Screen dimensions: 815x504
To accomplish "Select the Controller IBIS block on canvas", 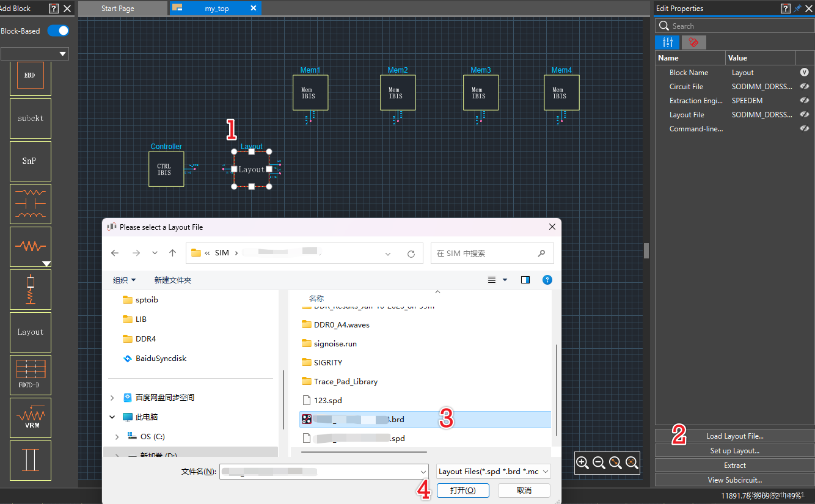I will click(x=166, y=169).
